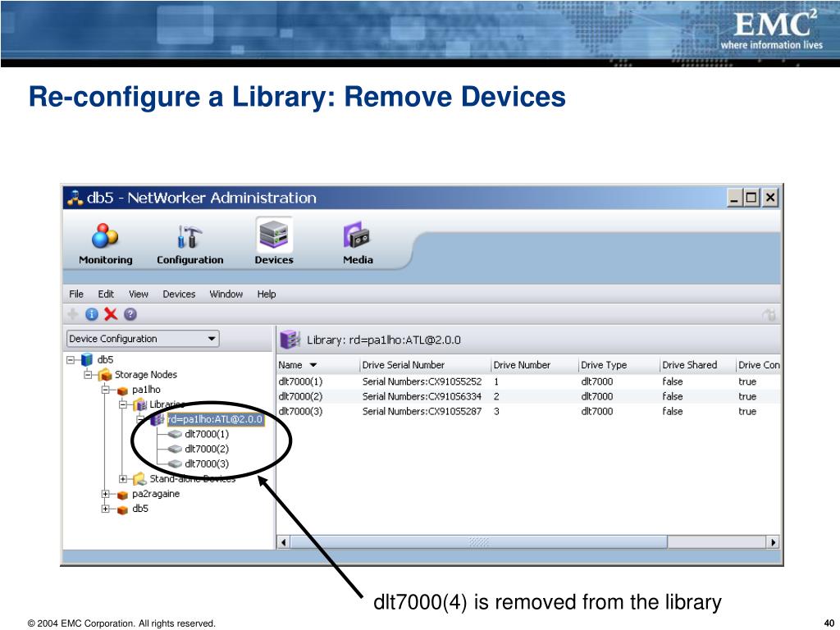Screen dimensions: 840x630
Task: Select dlt7000(2) in the tree
Action: (206, 449)
